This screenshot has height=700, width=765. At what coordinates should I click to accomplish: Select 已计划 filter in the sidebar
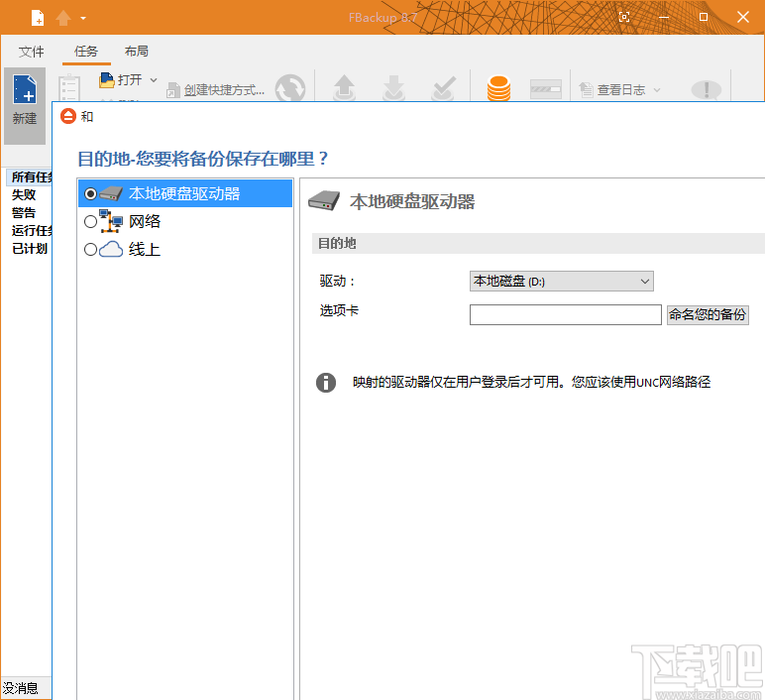click(x=30, y=249)
